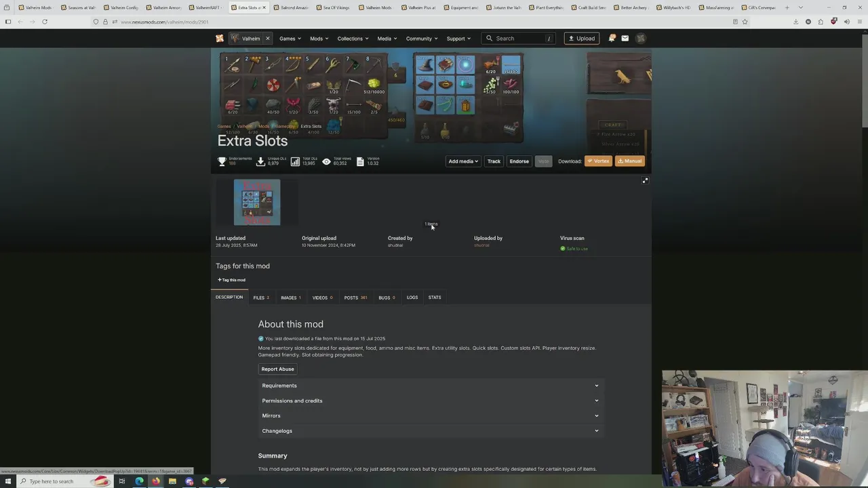
Task: Open the messages envelope icon
Action: (625, 39)
